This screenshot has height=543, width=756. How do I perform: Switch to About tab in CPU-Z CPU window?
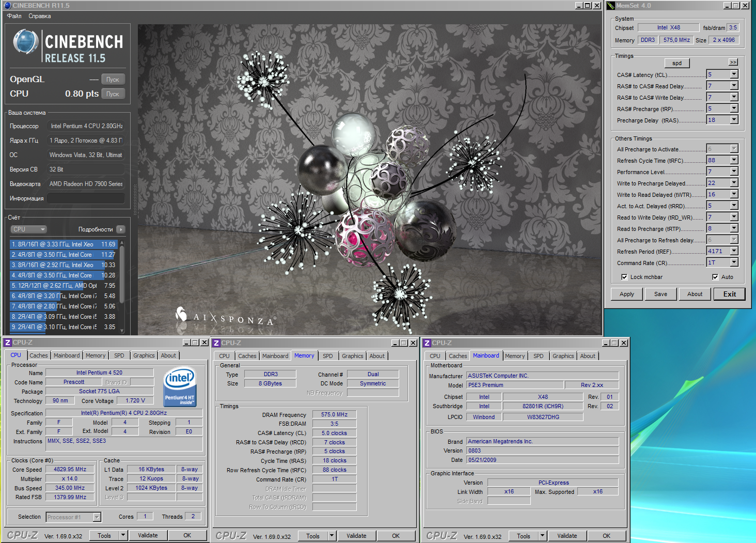tap(168, 355)
